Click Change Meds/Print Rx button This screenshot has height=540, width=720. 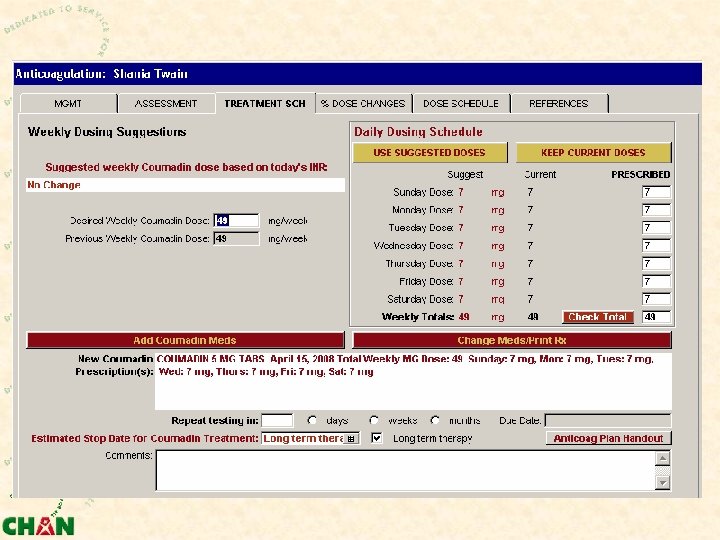(x=512, y=340)
